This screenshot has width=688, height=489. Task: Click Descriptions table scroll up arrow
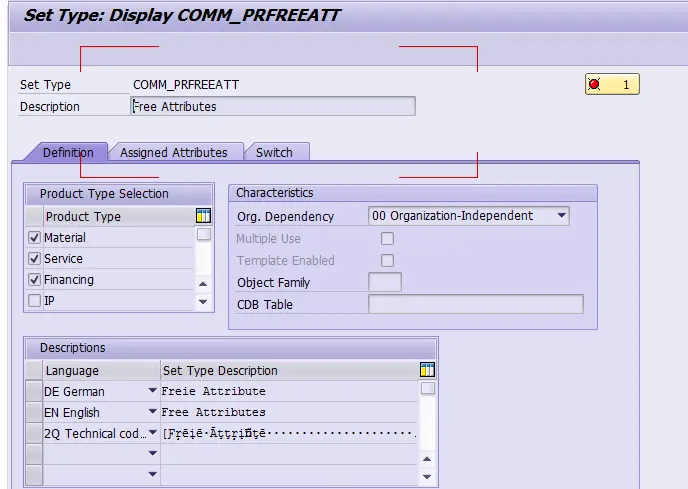coord(427,459)
